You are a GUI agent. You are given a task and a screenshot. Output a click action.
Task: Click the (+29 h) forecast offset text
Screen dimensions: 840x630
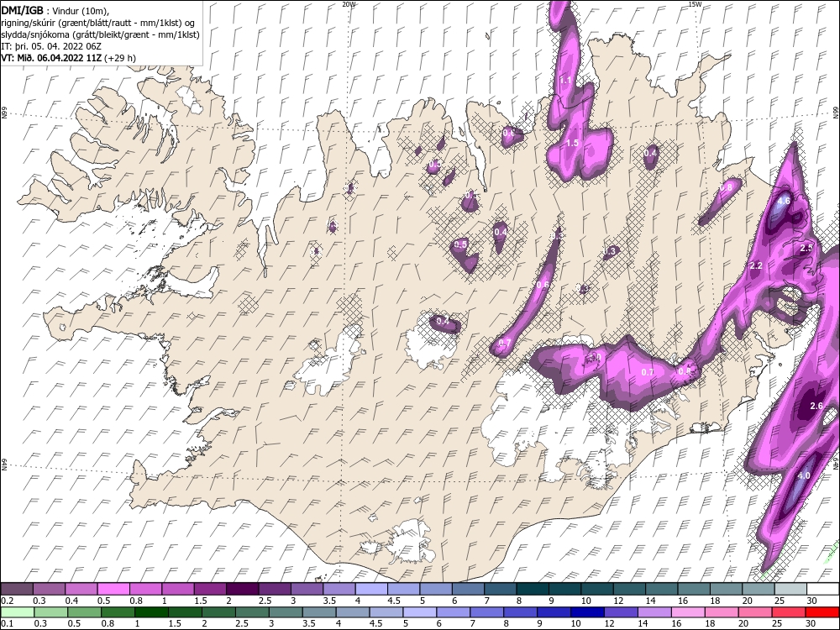(x=120, y=58)
